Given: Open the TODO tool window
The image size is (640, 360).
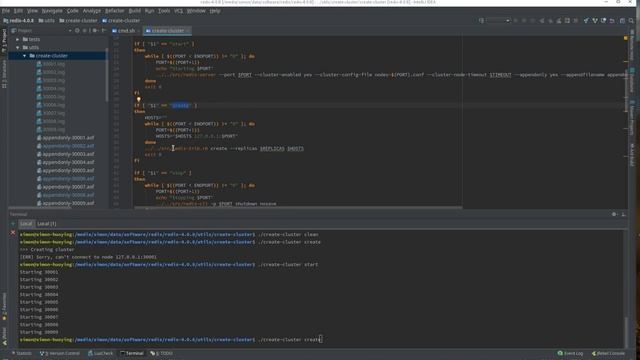Looking at the screenshot, I should (x=162, y=353).
